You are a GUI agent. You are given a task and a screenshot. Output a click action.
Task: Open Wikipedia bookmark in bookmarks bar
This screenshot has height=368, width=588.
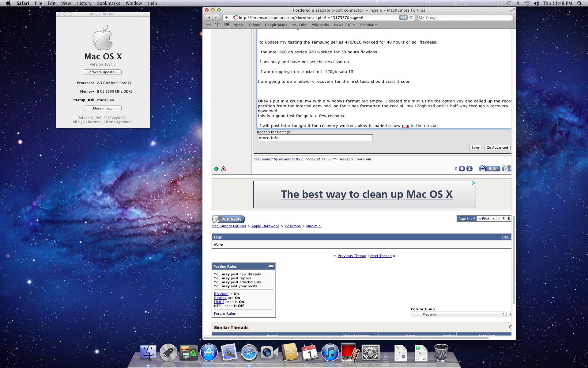point(320,25)
